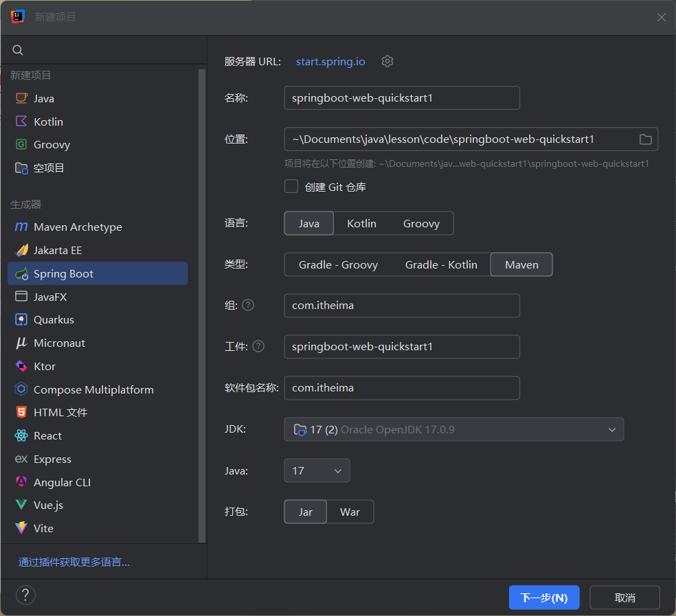
Task: Click the JavaFX window icon
Action: [x=21, y=296]
